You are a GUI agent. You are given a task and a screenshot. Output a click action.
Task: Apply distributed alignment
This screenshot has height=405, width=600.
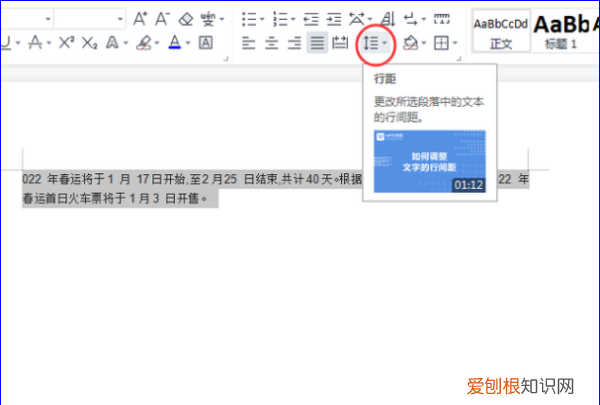coord(340,42)
